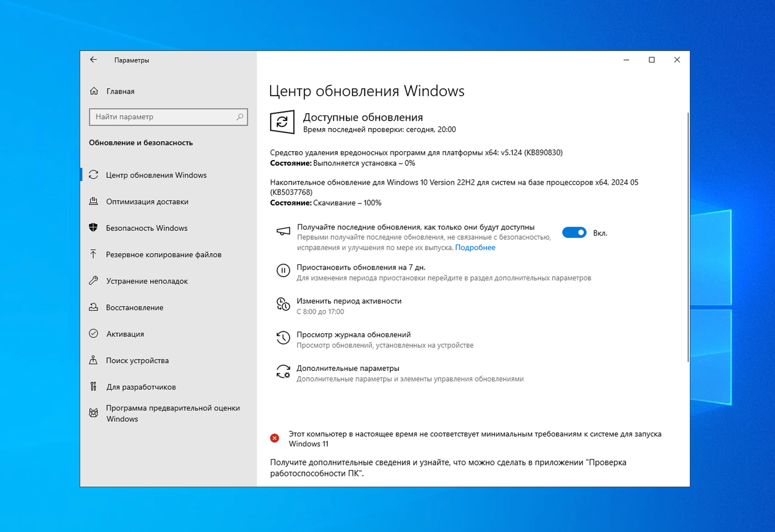Click the checkmark circle icon for Активация

[x=94, y=334]
